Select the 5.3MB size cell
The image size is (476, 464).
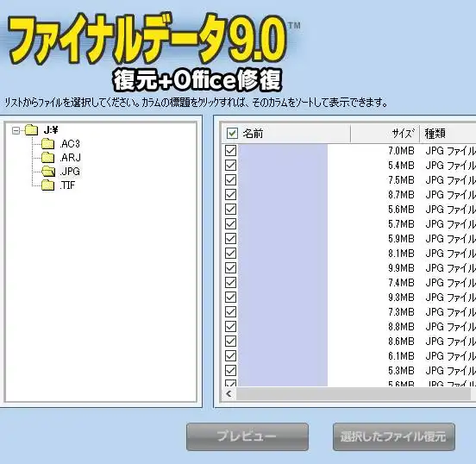401,371
